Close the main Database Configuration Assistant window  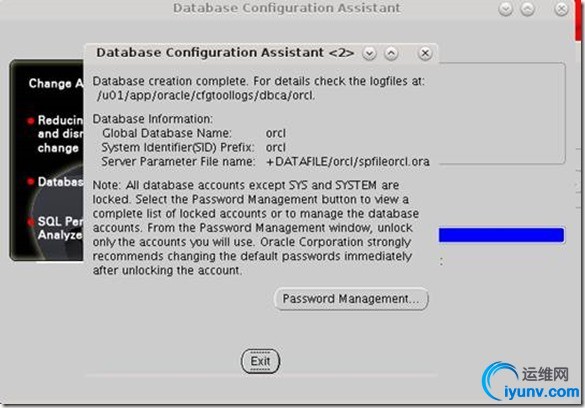(x=561, y=8)
